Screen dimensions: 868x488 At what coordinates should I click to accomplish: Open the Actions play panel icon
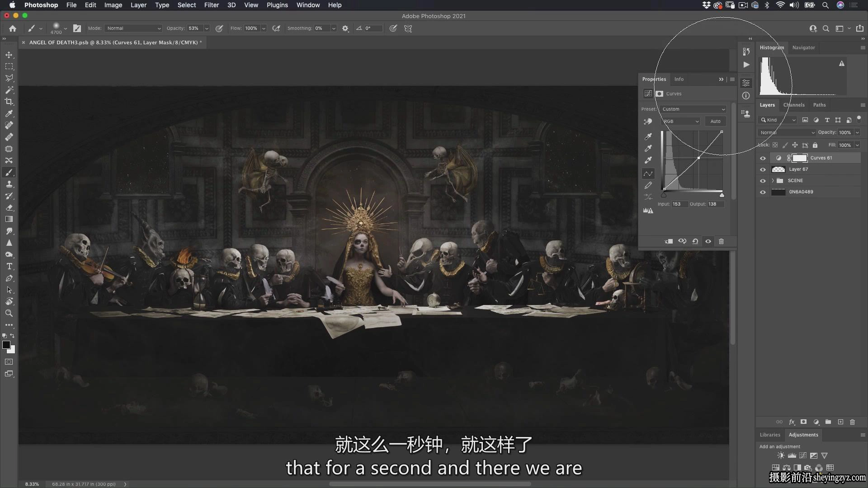(746, 65)
